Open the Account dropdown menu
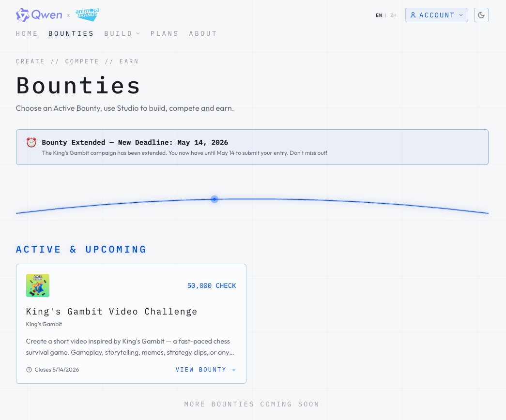Image resolution: width=506 pixels, height=420 pixels. 436,15
